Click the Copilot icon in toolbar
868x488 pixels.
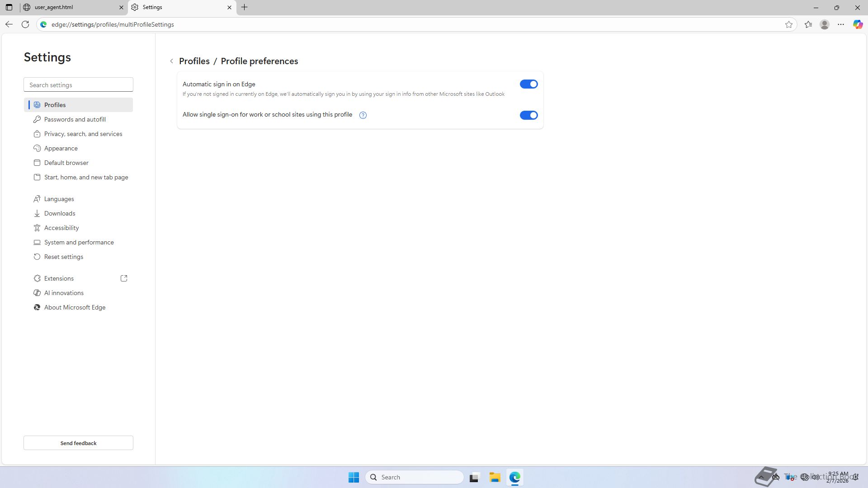858,24
